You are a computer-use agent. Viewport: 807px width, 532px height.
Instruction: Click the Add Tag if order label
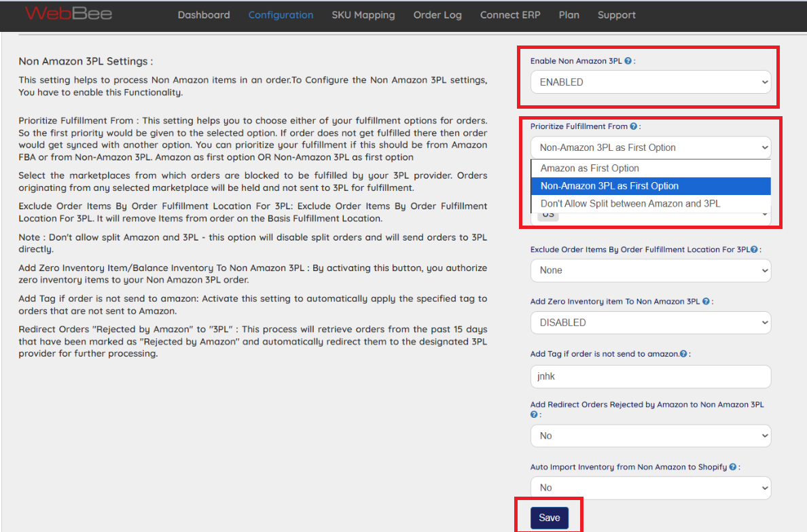point(604,354)
